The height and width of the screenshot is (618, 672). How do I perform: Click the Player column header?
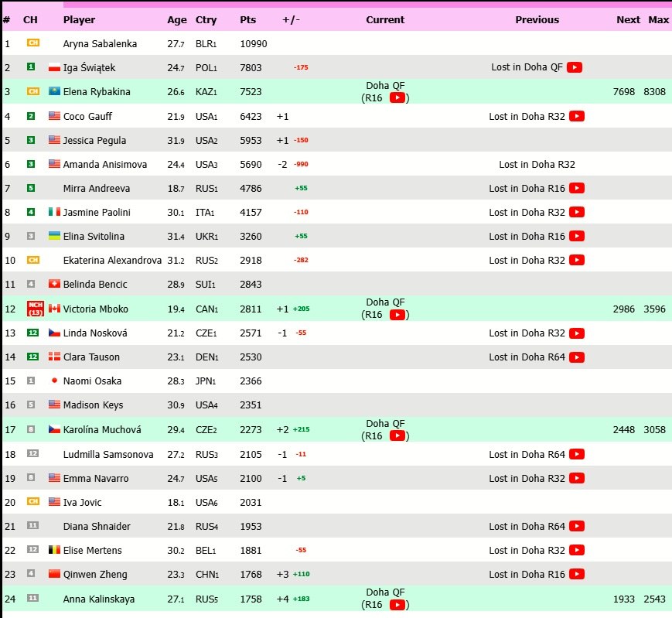(79, 20)
